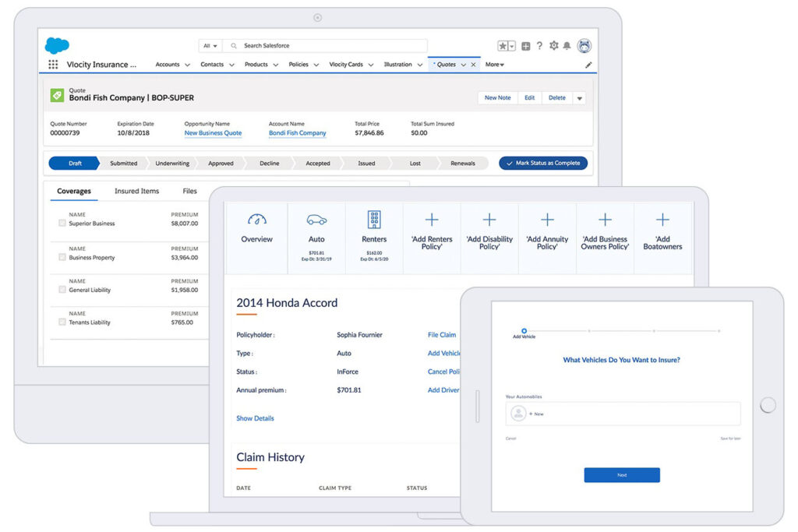Open Salesforce Setup gear icon
798x532 pixels.
click(555, 45)
